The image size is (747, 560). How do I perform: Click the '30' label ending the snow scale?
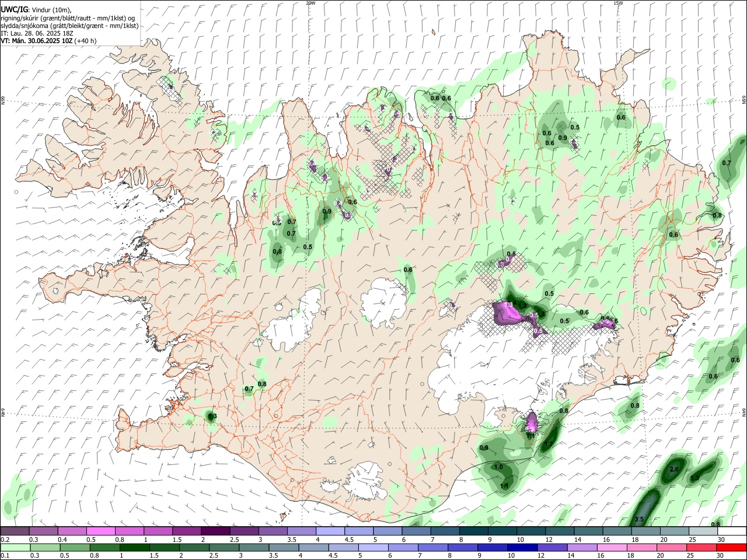tap(721, 540)
